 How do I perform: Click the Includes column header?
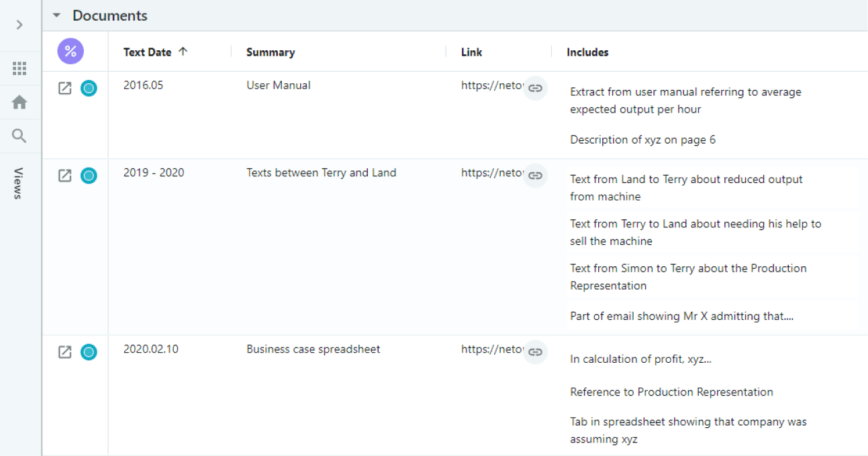click(x=587, y=52)
